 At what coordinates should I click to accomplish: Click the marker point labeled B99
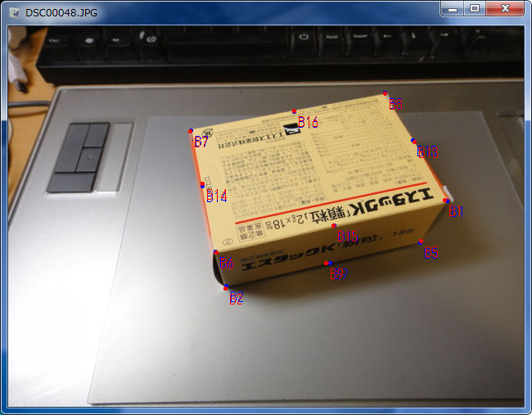click(328, 263)
